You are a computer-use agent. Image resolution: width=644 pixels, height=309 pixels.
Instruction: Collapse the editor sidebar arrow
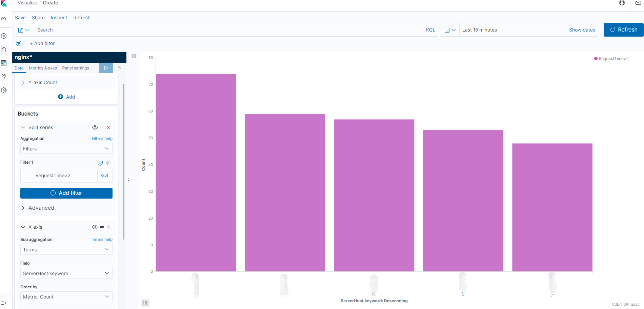[134, 56]
